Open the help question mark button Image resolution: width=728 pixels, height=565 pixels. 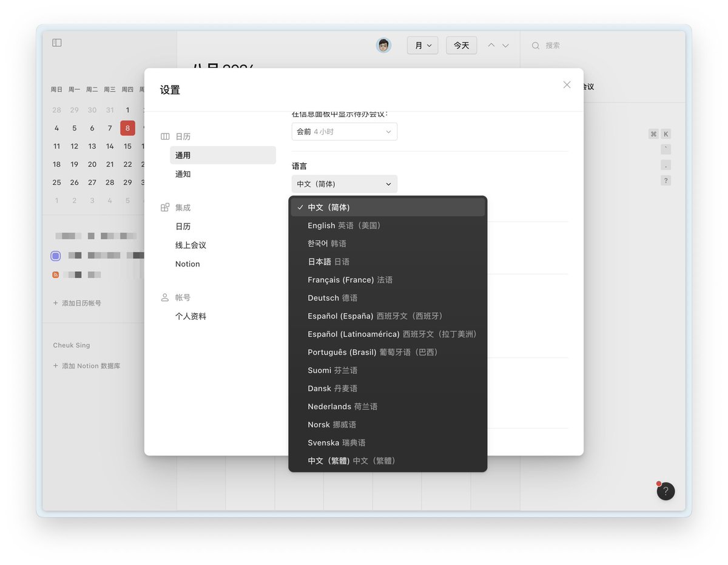(666, 492)
